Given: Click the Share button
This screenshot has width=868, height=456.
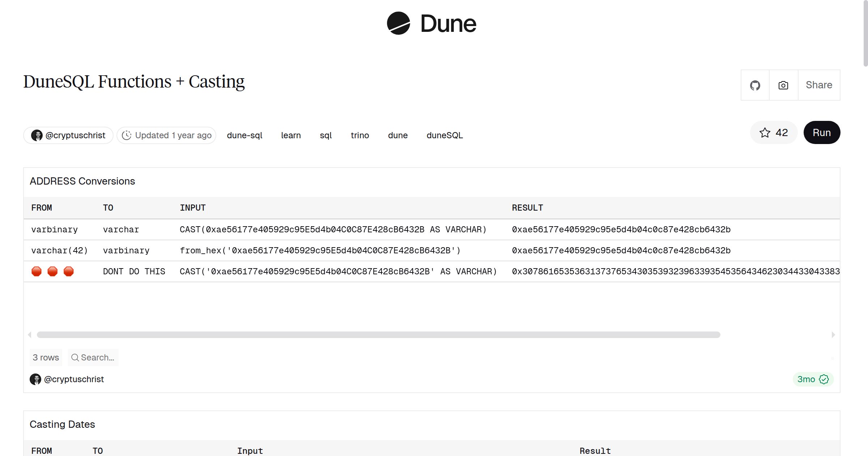Looking at the screenshot, I should pos(818,85).
